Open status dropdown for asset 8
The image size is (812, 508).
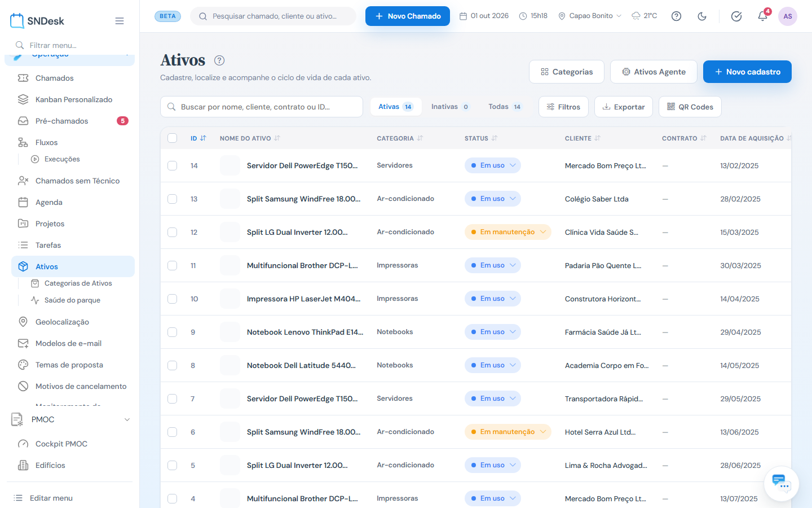pos(493,365)
